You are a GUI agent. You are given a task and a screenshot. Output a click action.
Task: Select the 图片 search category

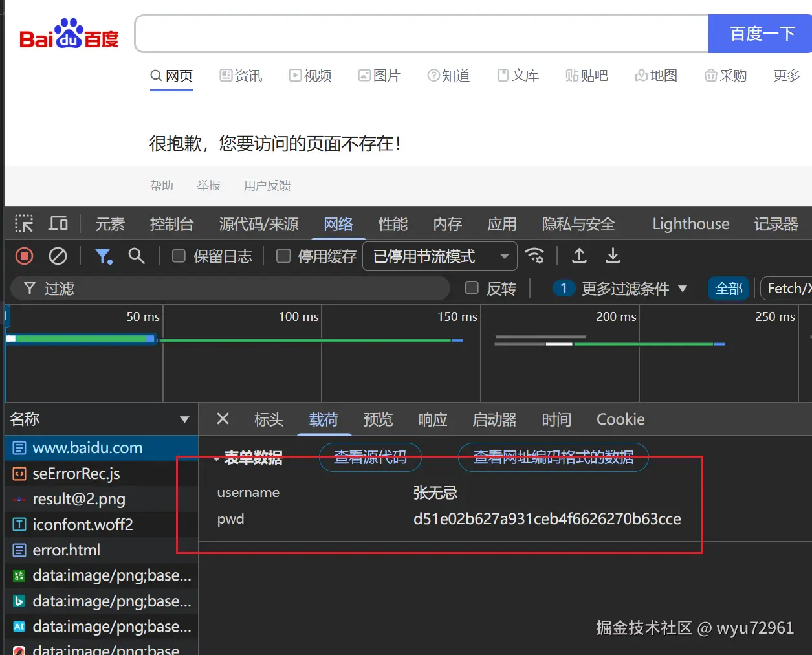[x=379, y=76]
